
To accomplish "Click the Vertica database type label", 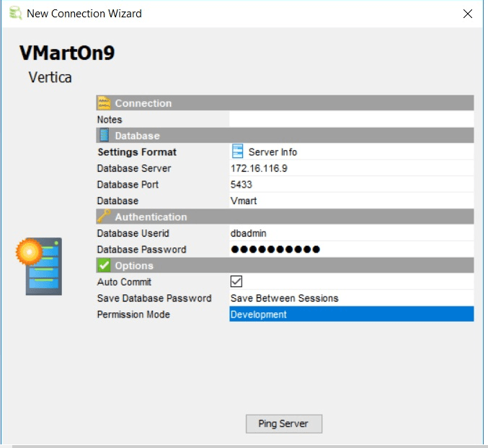I will (x=50, y=77).
